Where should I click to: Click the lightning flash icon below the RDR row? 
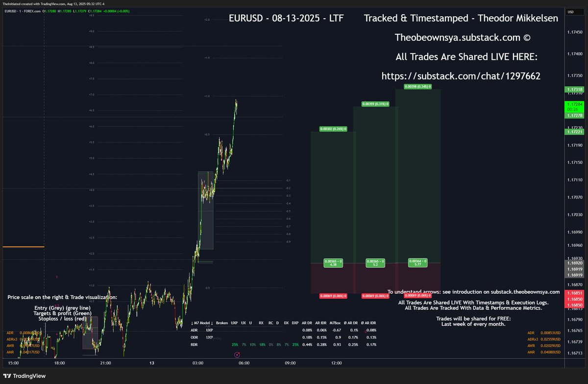[x=237, y=355]
